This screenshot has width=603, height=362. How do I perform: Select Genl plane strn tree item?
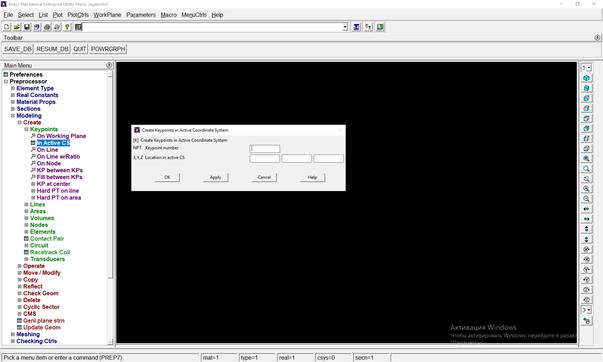point(43,320)
